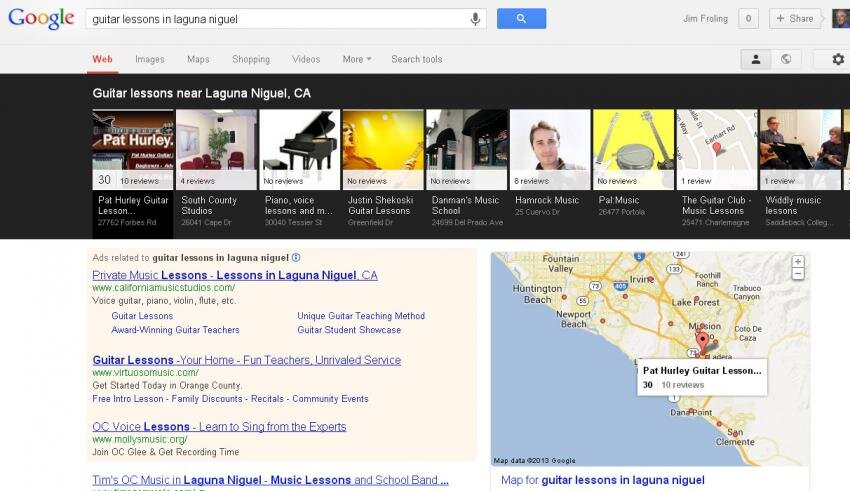Click 4 reviews under South County Studios

click(197, 181)
